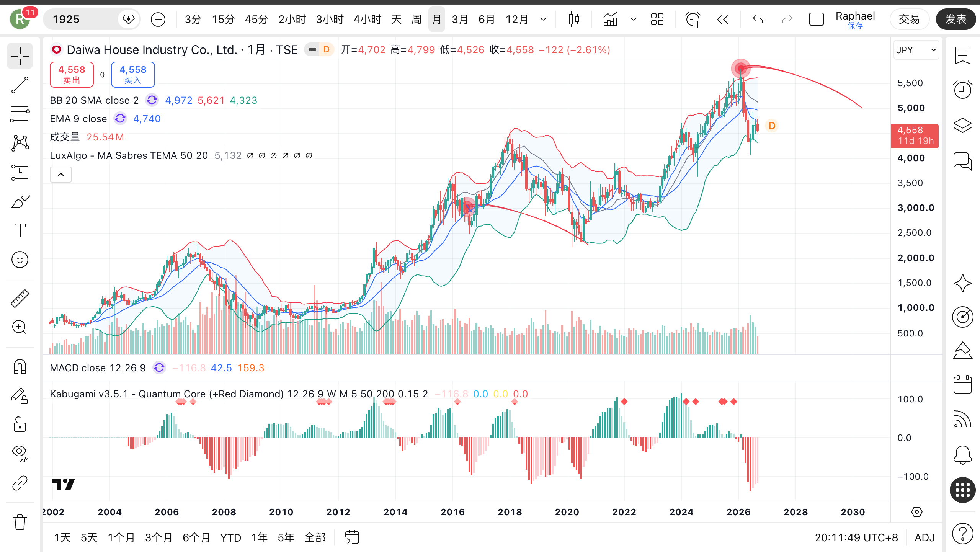Open the Fibonacci retracement tools
The width and height of the screenshot is (980, 552).
[20, 114]
